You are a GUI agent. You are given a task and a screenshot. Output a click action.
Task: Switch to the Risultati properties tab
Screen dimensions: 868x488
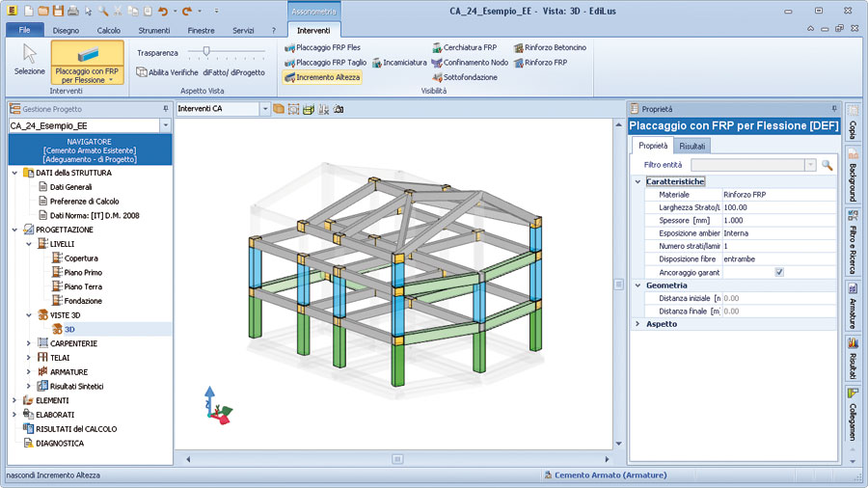pyautogui.click(x=692, y=146)
